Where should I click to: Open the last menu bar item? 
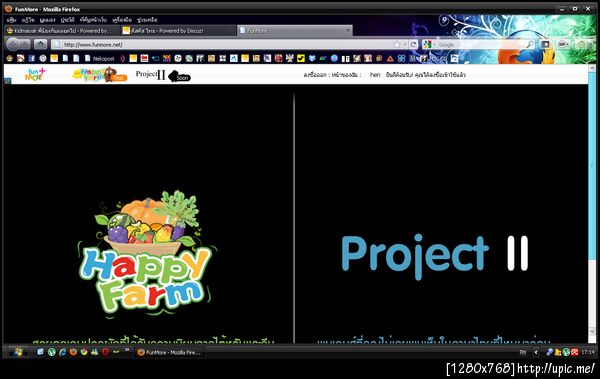click(x=147, y=20)
